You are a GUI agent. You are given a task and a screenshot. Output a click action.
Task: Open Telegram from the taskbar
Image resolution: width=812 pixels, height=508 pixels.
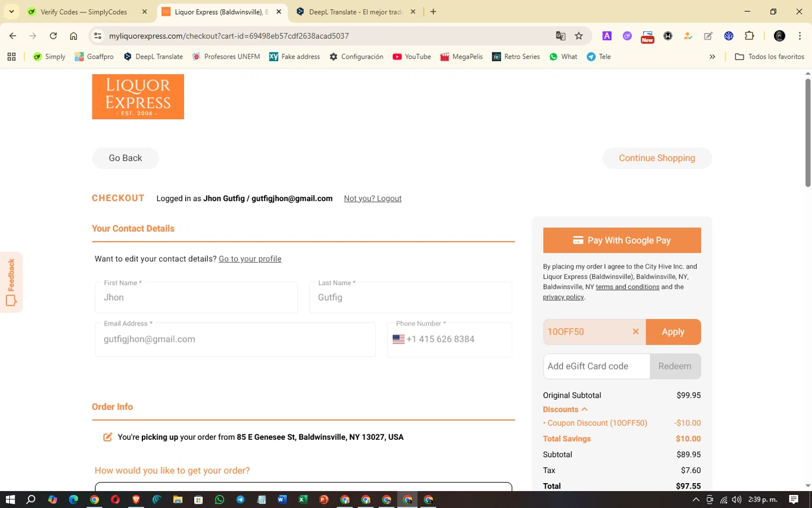(x=240, y=499)
